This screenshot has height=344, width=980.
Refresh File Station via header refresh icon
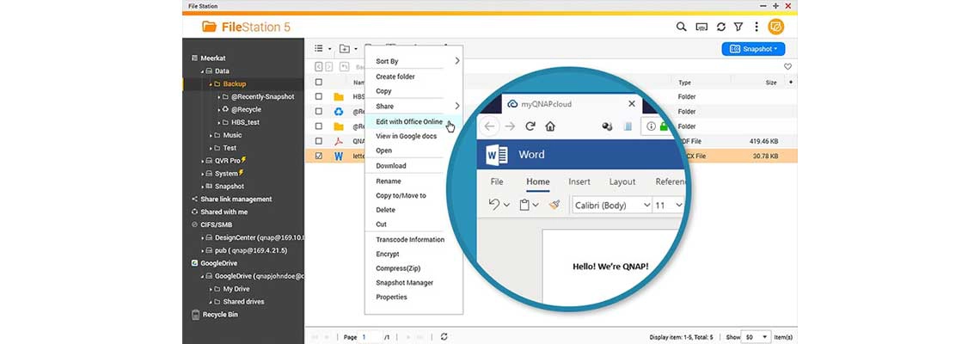(720, 27)
